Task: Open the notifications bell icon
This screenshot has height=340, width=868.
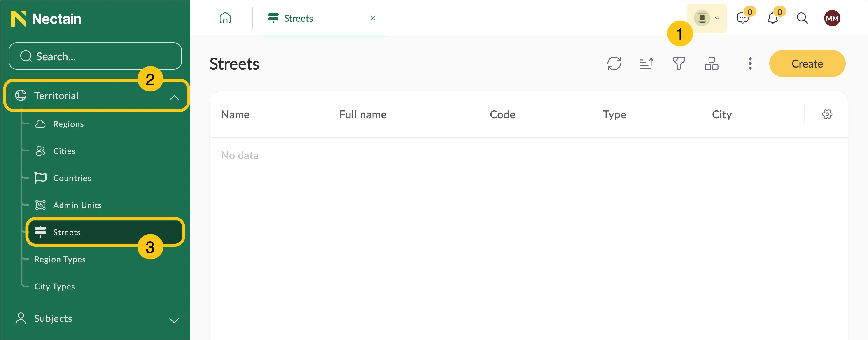Action: 773,18
